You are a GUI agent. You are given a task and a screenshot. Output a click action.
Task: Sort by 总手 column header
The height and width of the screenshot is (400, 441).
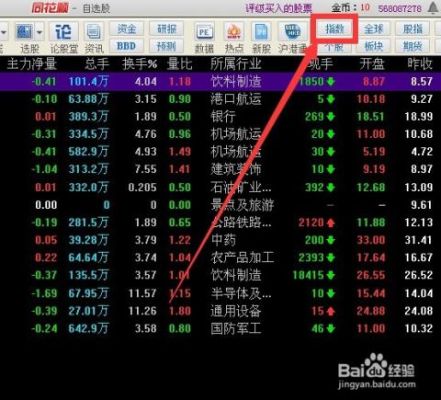pos(97,64)
